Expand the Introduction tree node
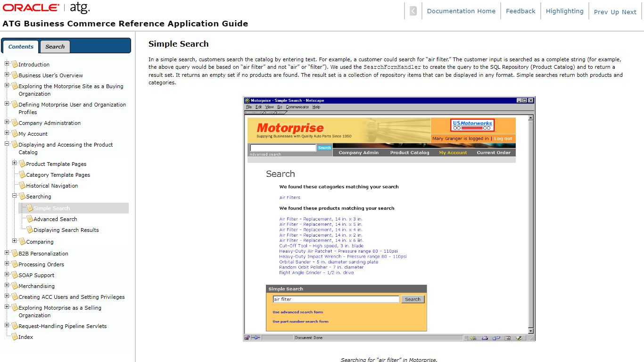Viewport: 644px width, 362px height. tap(7, 64)
